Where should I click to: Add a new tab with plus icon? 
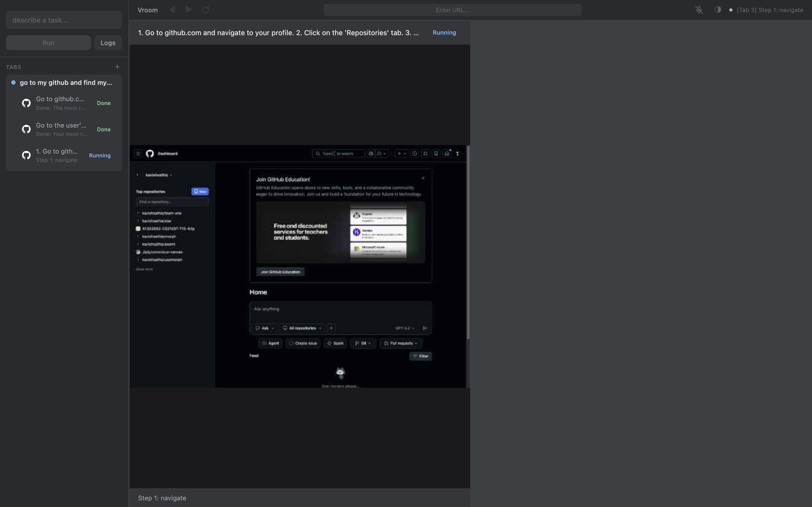[117, 67]
